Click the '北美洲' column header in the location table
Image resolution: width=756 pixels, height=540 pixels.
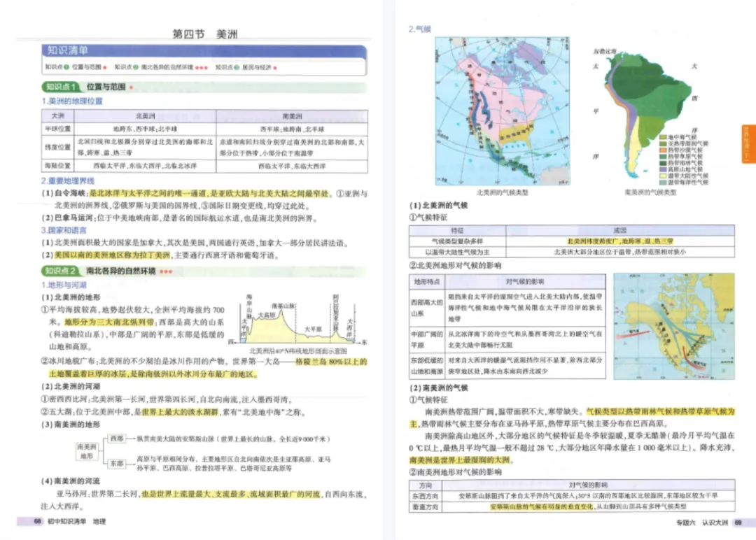pyautogui.click(x=145, y=116)
